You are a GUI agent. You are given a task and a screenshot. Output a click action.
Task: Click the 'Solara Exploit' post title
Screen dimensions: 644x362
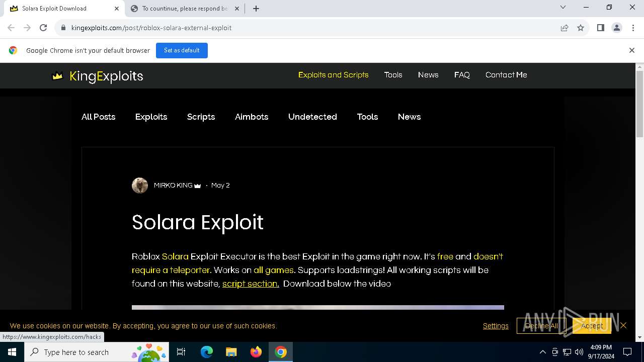(x=198, y=222)
